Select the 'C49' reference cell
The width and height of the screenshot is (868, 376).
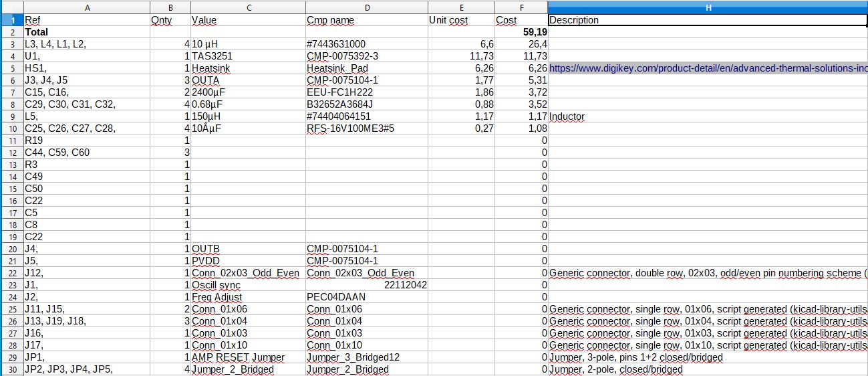87,177
